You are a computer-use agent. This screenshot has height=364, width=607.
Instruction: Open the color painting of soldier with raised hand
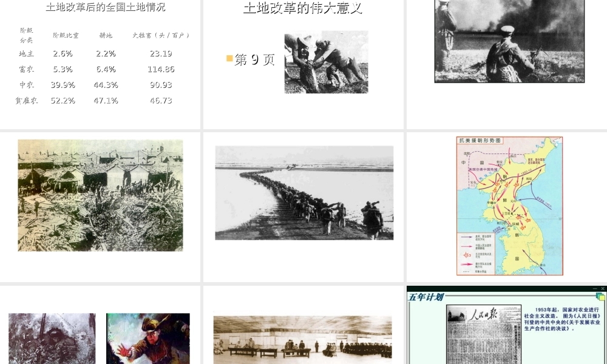(148, 339)
